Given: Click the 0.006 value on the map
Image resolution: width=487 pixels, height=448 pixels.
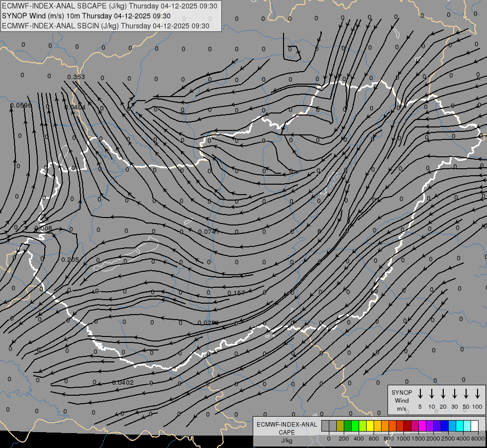Looking at the screenshot, I should pos(43,228).
